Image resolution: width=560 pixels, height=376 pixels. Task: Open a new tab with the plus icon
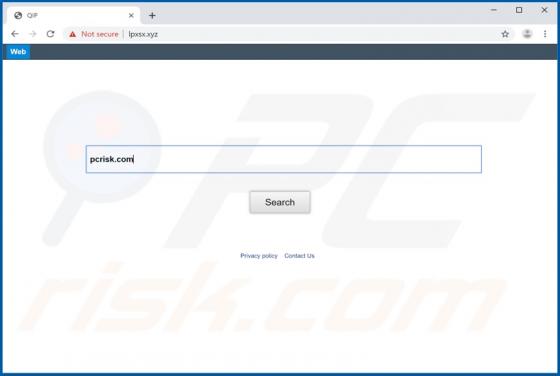[x=152, y=15]
